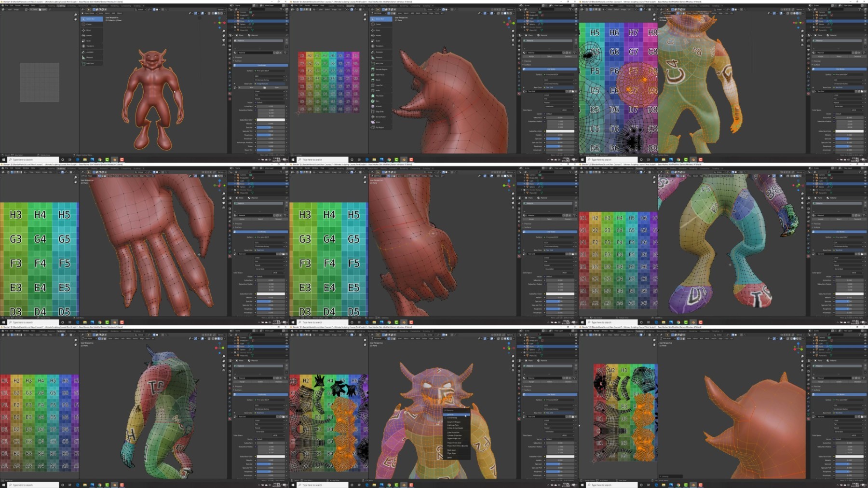Toggle X-ray display in top-left frame viewport header
This screenshot has height=488, width=868.
tap(209, 13)
